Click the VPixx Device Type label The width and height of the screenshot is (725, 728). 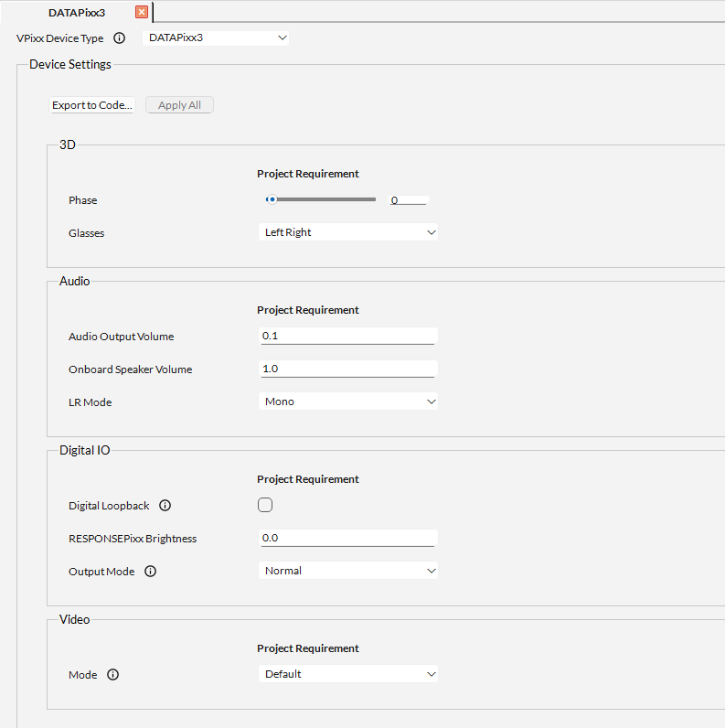[59, 38]
